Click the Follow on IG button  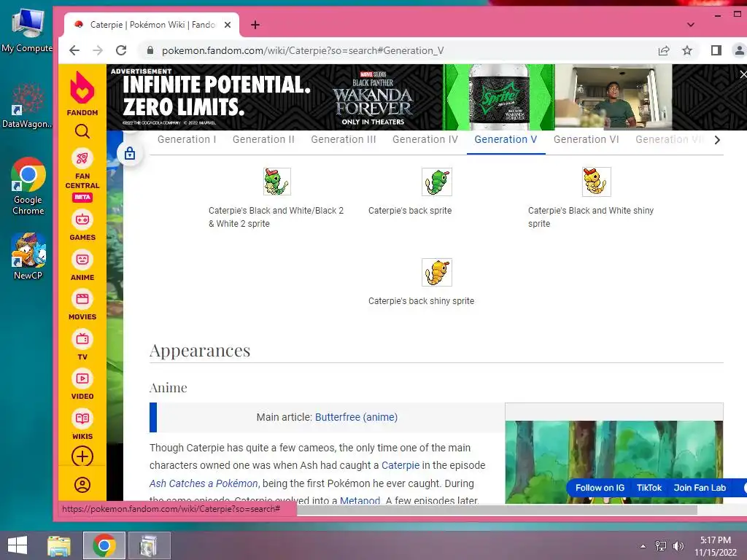click(600, 488)
